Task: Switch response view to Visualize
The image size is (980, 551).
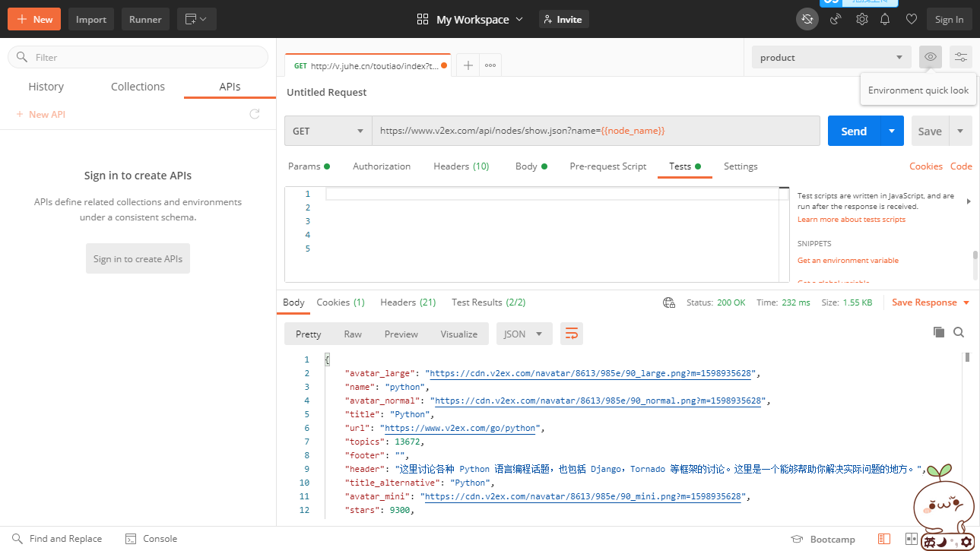Action: [x=459, y=334]
